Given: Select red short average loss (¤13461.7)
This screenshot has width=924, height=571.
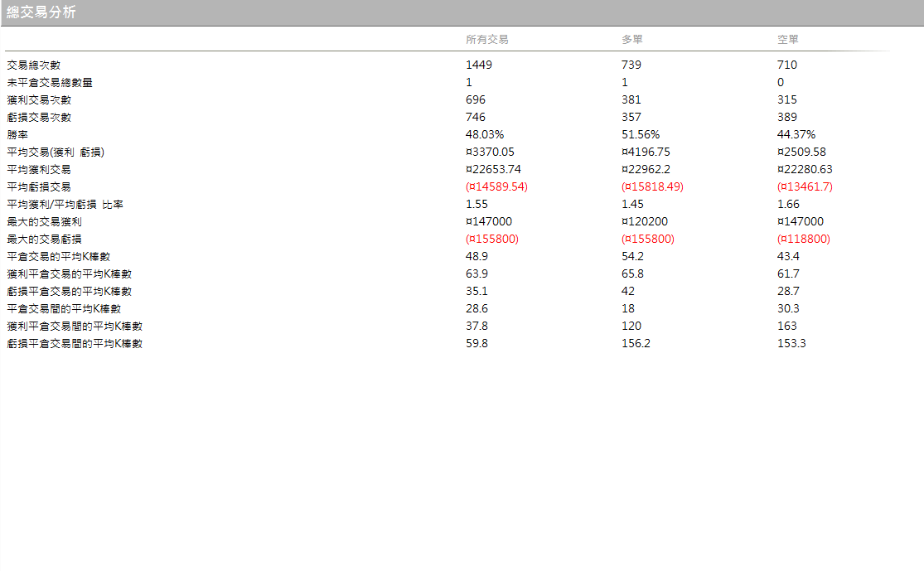Looking at the screenshot, I should [x=805, y=186].
